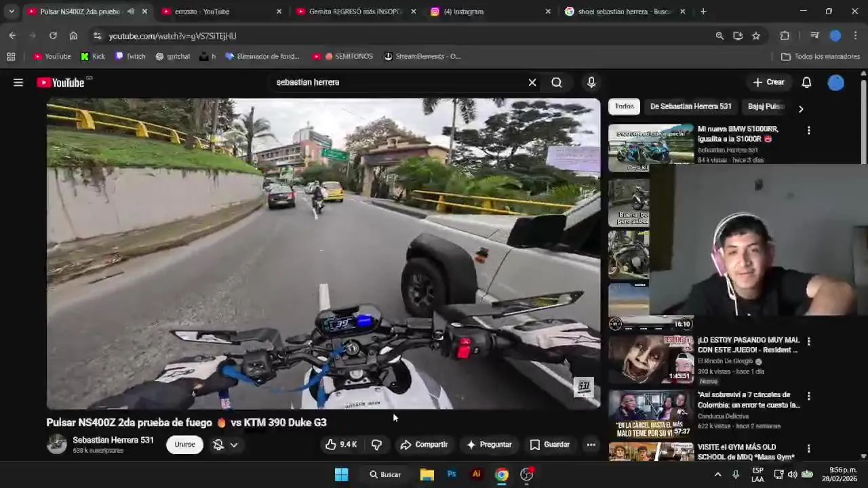Image resolution: width=868 pixels, height=488 pixels.
Task: Dislike the Pulsar NS400Z video
Action: tap(376, 445)
